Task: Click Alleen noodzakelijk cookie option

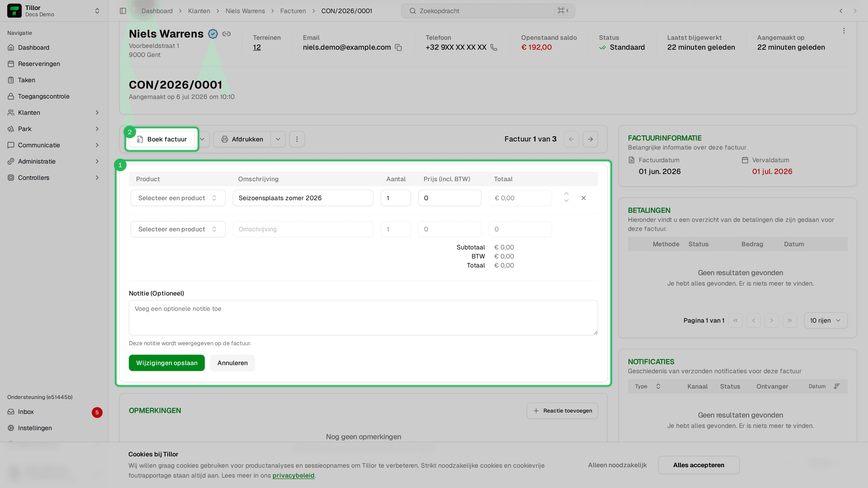Action: point(617,465)
